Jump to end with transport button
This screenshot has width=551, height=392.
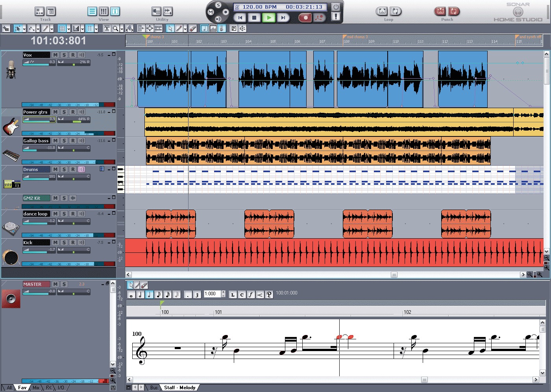pos(283,17)
